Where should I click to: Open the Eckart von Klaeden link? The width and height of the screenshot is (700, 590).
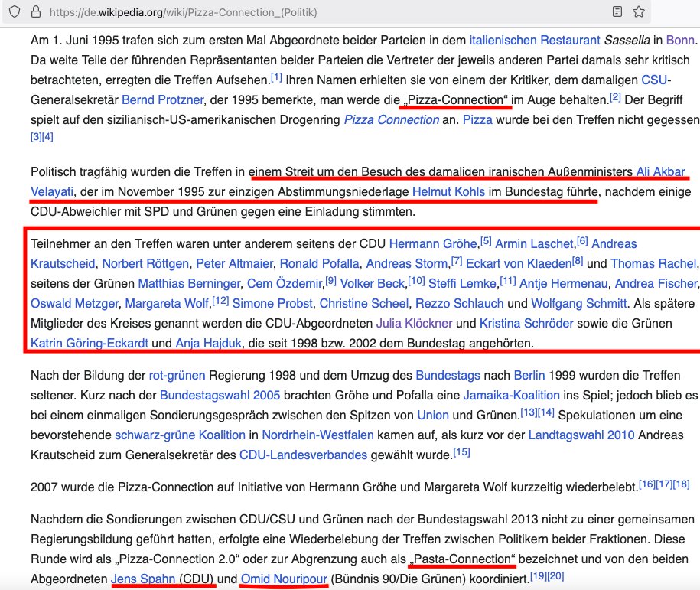[518, 263]
